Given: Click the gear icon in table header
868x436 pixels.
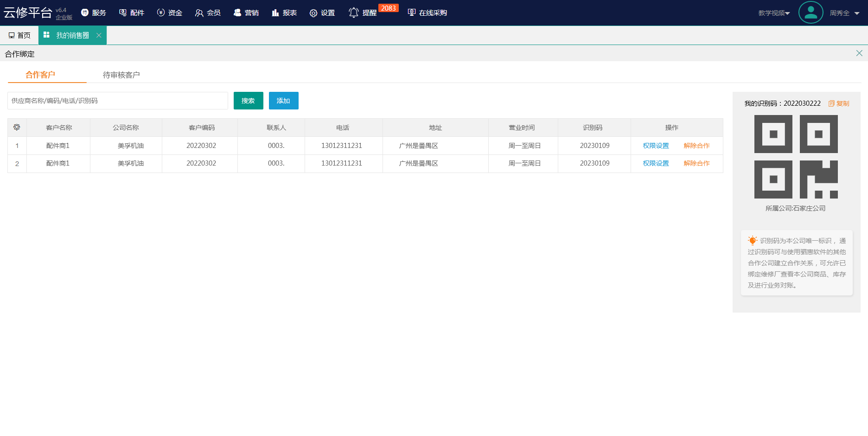Looking at the screenshot, I should coord(17,127).
